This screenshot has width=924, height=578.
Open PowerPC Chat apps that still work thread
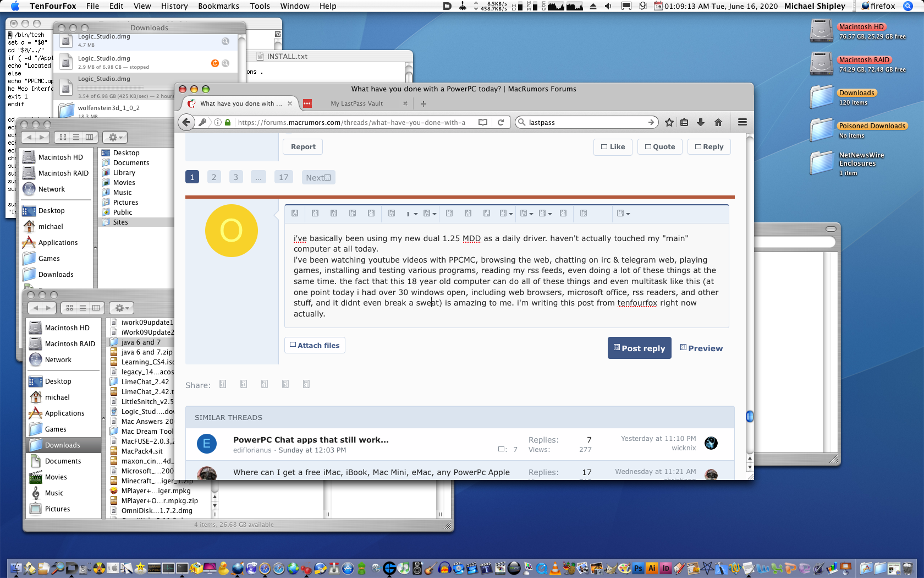[x=311, y=440]
